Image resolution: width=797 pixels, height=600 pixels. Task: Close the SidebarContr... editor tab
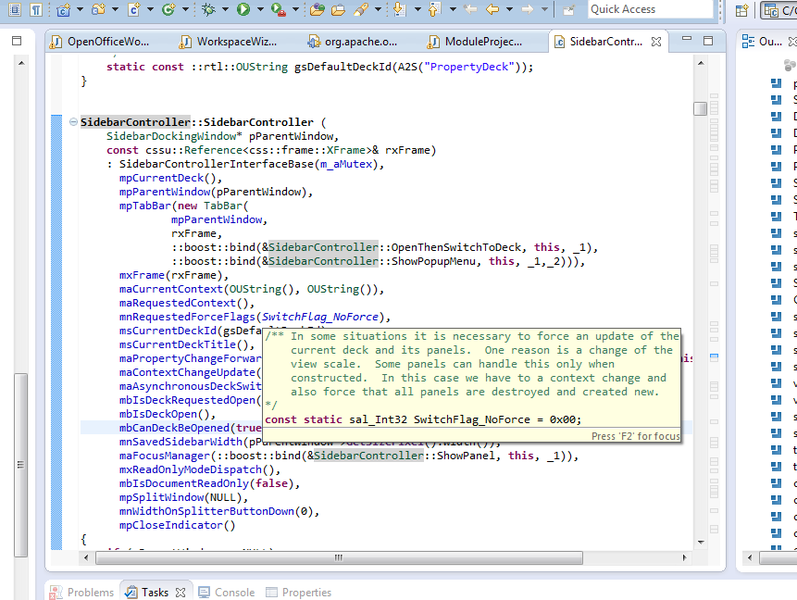[x=656, y=42]
